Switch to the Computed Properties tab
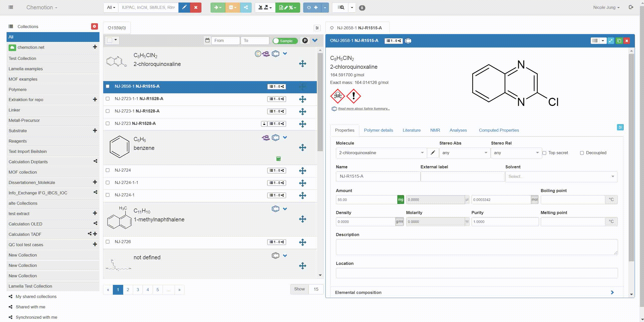Image resolution: width=644 pixels, height=322 pixels. pyautogui.click(x=499, y=130)
